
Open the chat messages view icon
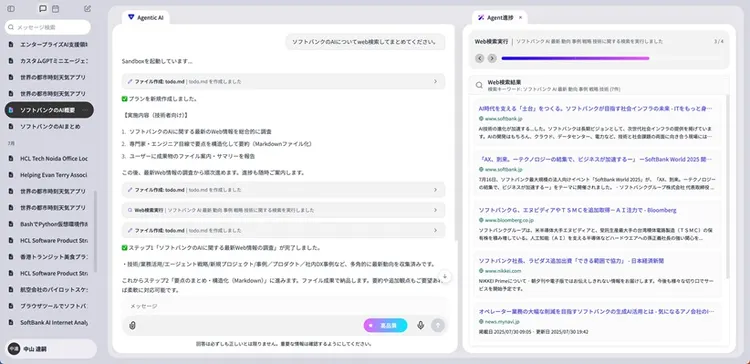pos(43,9)
